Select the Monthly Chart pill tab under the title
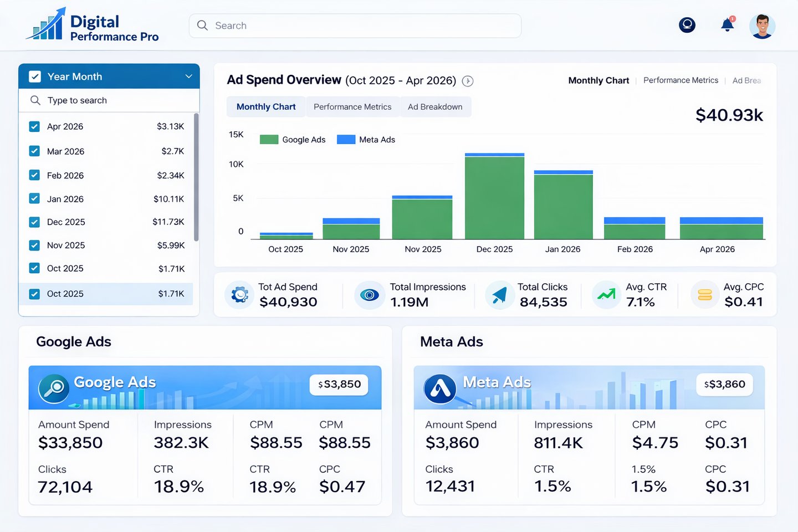This screenshot has width=798, height=532. (266, 107)
